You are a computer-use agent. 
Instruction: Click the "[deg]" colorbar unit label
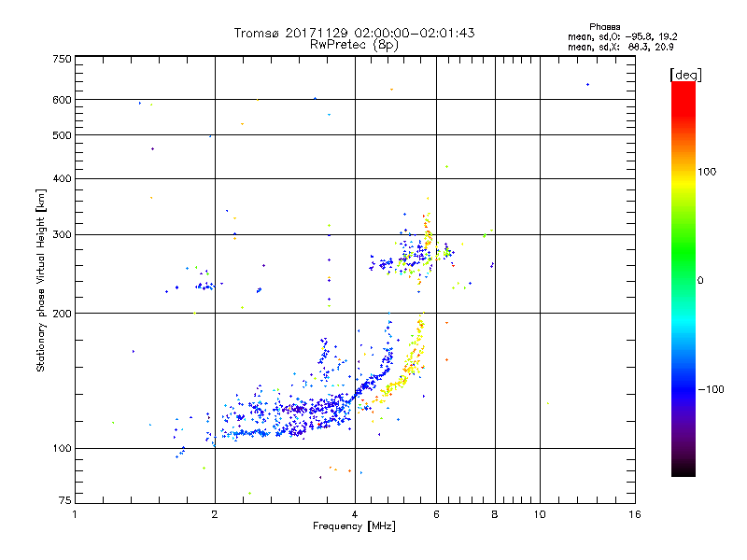(x=685, y=75)
